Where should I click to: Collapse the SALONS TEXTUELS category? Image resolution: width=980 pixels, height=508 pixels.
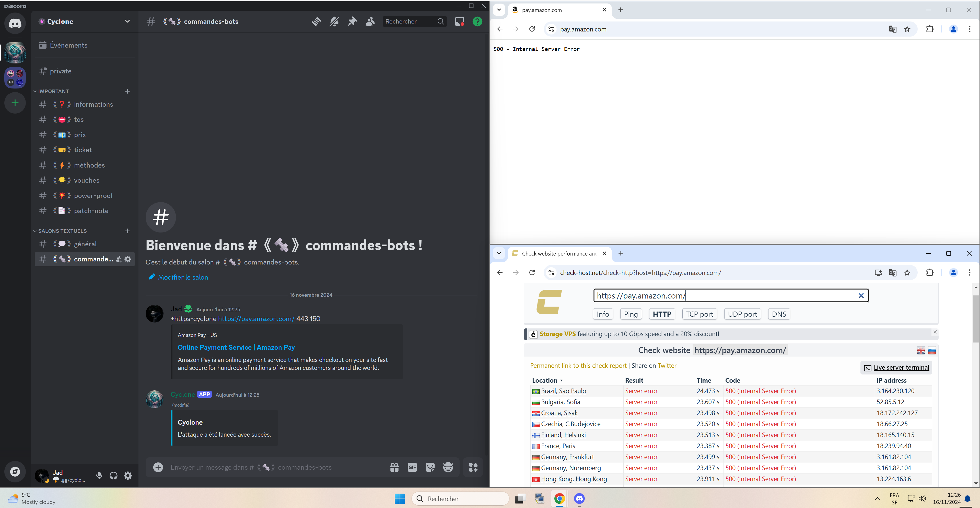62,231
